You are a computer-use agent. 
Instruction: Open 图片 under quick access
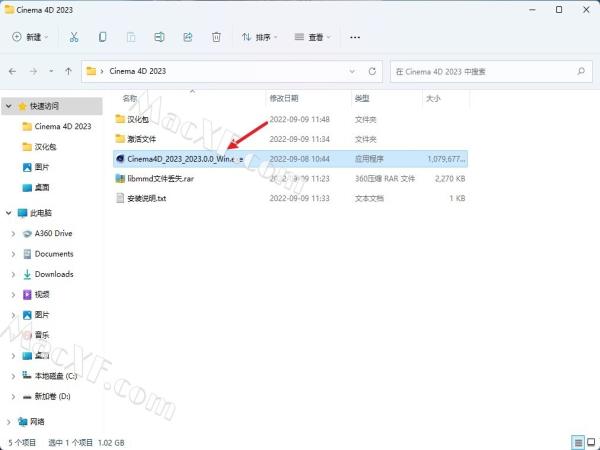pos(42,167)
